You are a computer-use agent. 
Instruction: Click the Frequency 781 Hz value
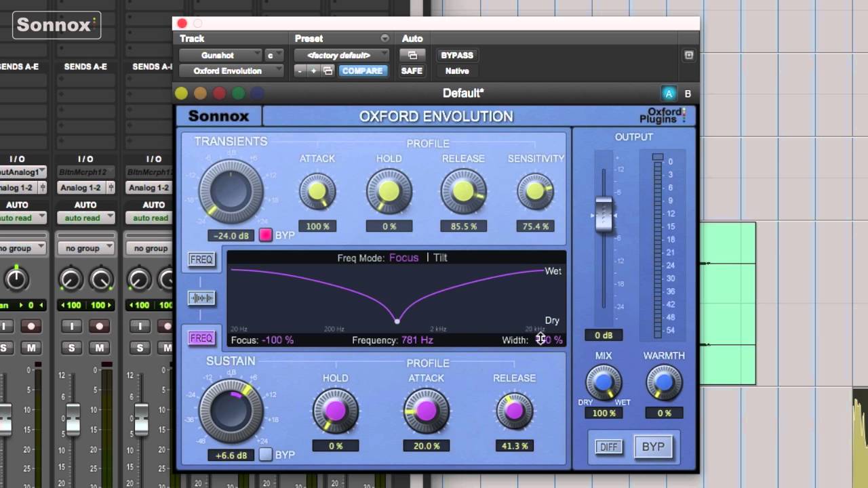tap(417, 340)
